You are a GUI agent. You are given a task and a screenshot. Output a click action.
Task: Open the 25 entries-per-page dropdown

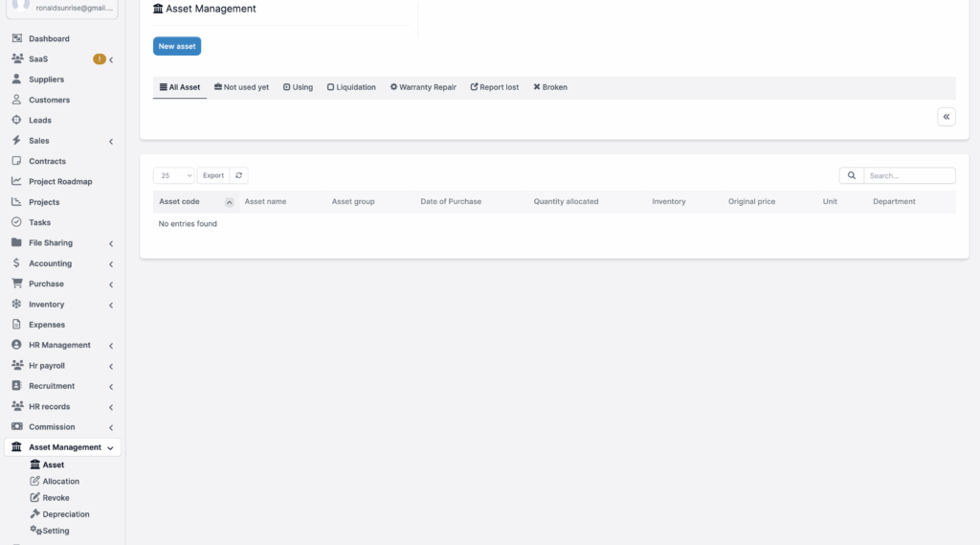tap(174, 175)
